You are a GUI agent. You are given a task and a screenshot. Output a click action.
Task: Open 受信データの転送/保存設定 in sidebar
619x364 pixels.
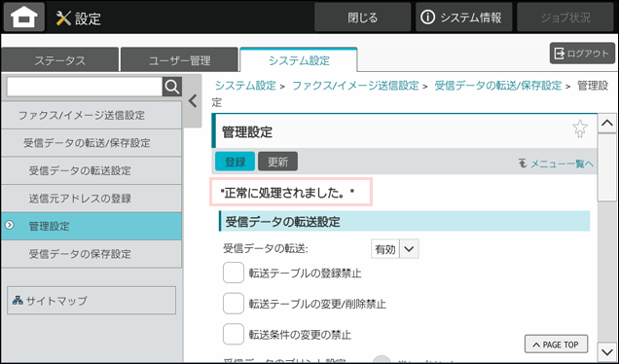point(91,143)
